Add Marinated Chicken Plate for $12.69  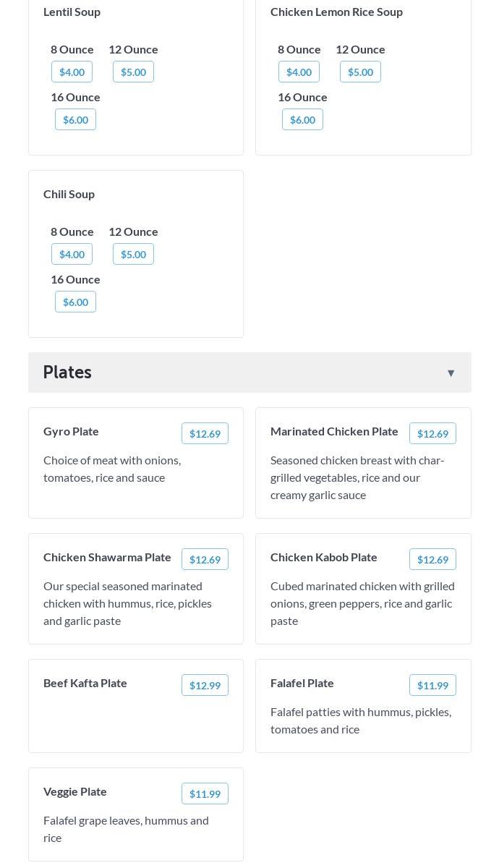pyautogui.click(x=432, y=434)
